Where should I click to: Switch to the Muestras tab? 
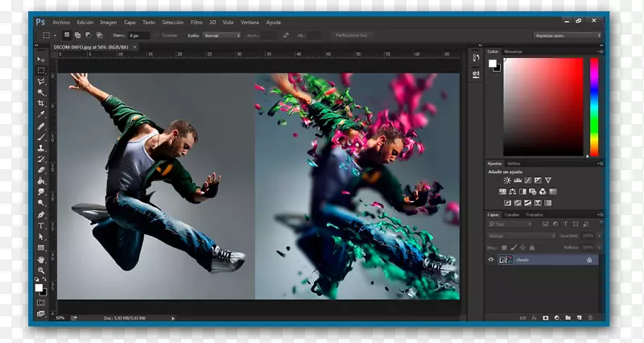pos(514,52)
